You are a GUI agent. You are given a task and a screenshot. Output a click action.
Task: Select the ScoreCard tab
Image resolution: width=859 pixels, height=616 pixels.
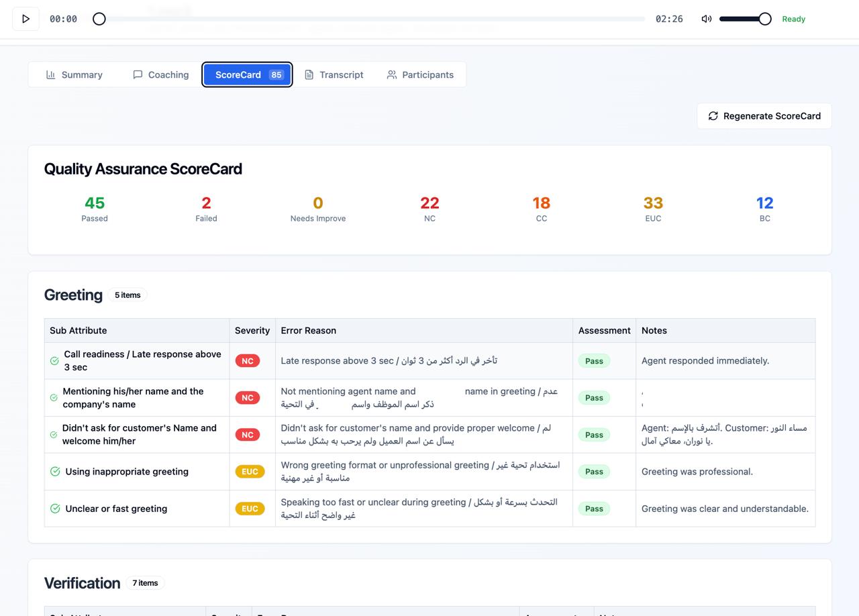247,74
